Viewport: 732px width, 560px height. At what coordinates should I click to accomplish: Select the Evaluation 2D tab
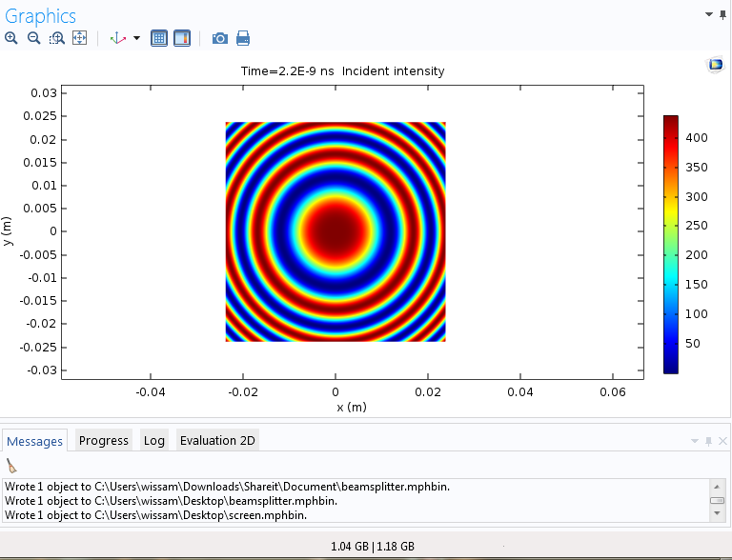click(x=218, y=440)
